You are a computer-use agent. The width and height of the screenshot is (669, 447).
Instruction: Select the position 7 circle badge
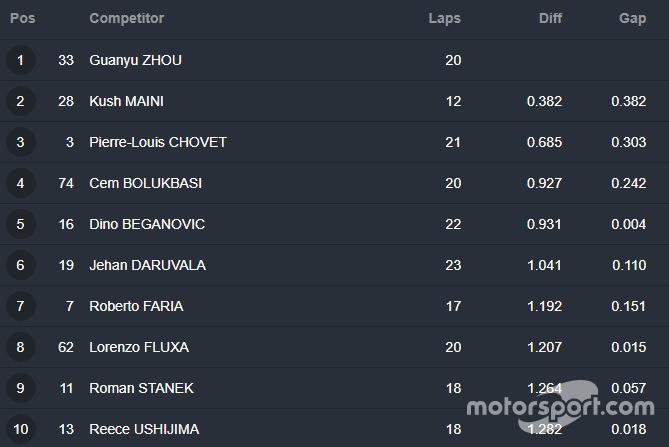(x=20, y=306)
